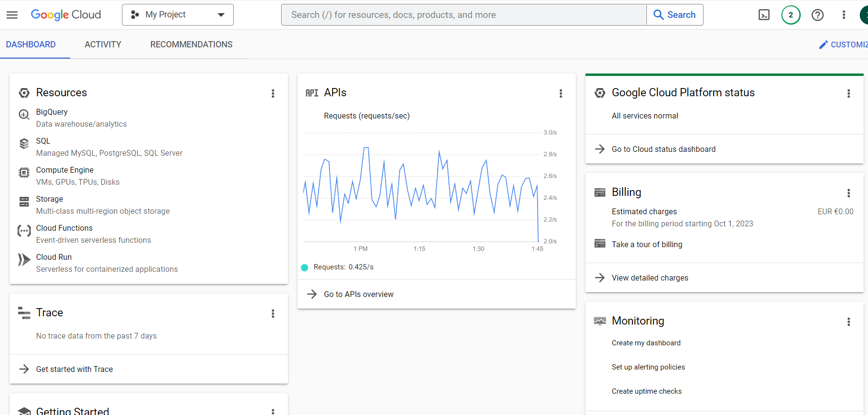Switch to the Recommendations tab
Viewport: 868px width, 415px height.
(x=192, y=44)
